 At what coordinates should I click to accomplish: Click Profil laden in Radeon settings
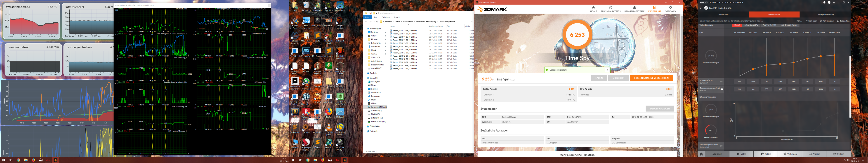click(x=811, y=21)
